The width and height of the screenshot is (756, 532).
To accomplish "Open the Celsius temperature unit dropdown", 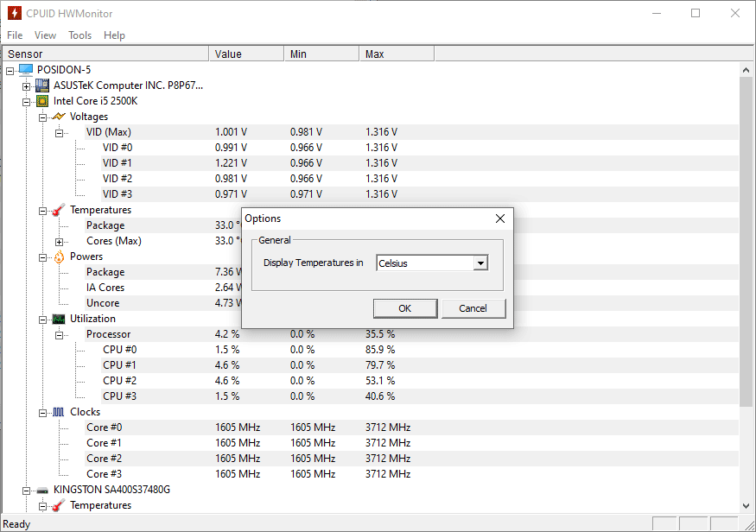I will tap(480, 263).
